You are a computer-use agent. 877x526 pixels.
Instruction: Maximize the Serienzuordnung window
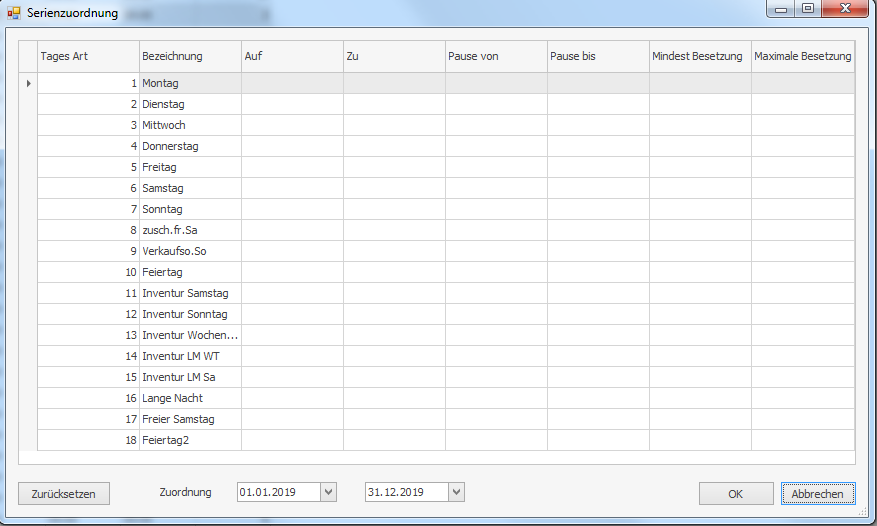808,9
